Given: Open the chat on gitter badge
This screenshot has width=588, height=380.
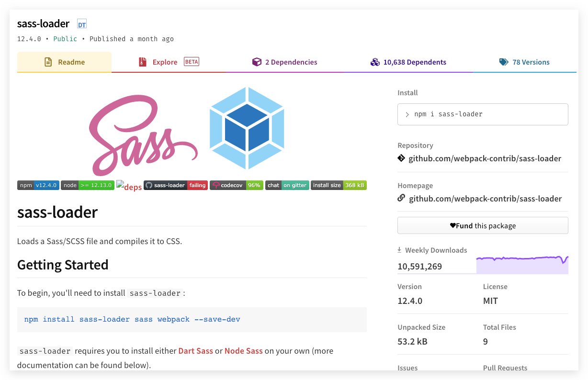Looking at the screenshot, I should click(287, 185).
